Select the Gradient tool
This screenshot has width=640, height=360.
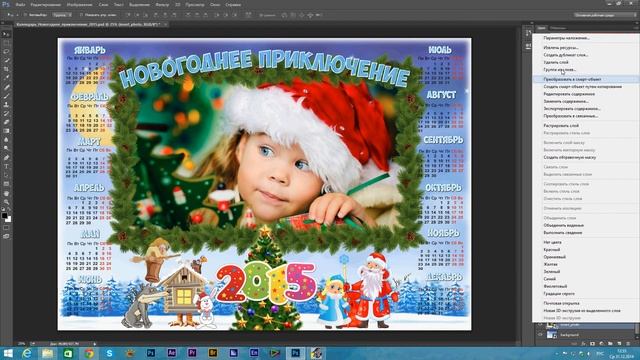(x=6, y=131)
